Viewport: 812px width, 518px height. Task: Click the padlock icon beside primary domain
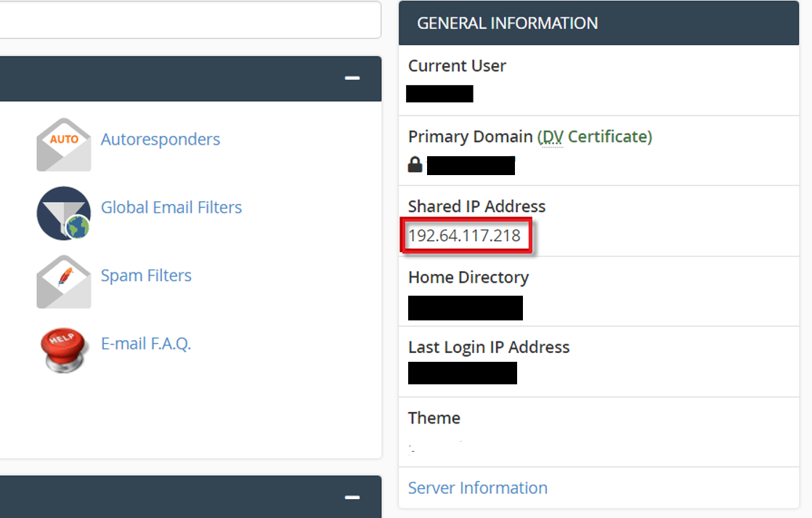point(415,165)
